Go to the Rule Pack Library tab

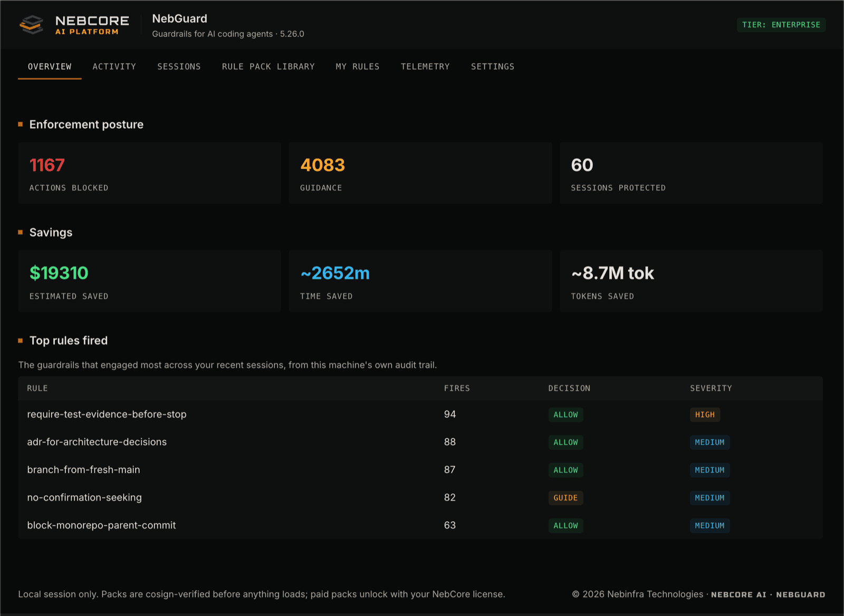[x=268, y=66]
